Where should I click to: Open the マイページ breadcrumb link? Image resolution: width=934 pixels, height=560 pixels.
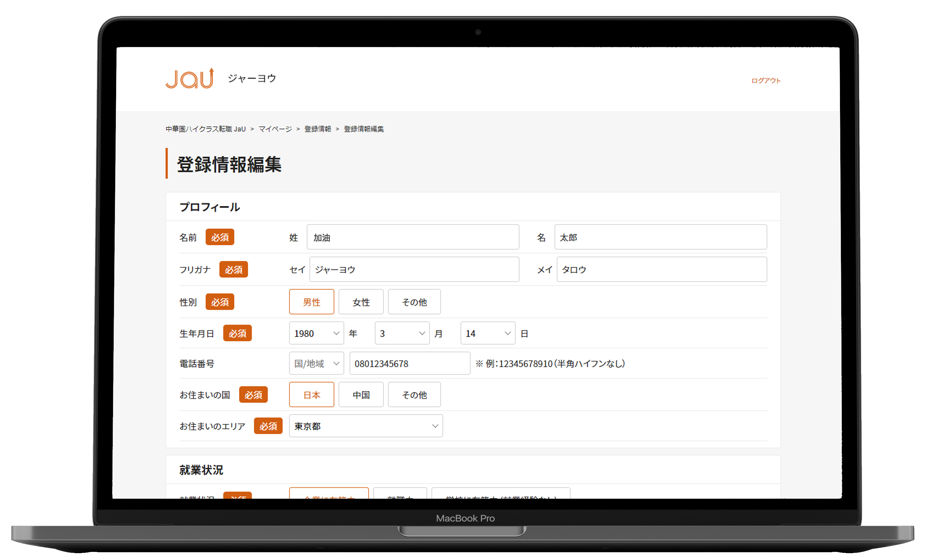275,129
